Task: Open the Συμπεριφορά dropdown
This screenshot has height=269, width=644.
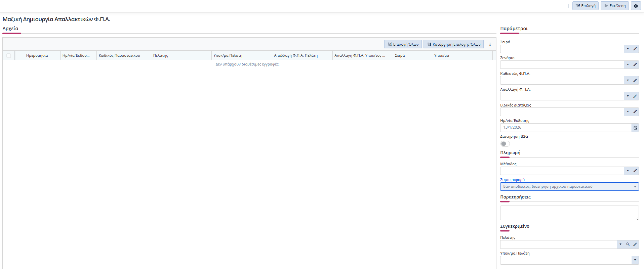Action: [569, 187]
